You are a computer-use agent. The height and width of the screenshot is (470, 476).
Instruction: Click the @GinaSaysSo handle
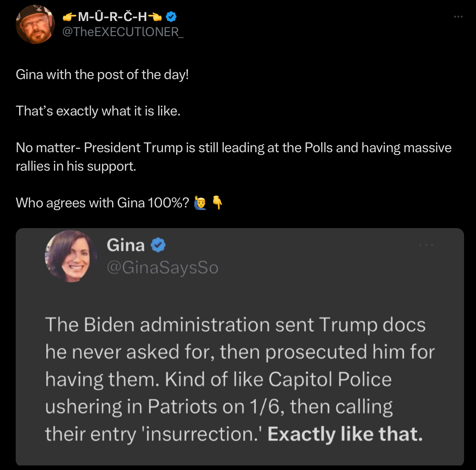click(x=162, y=268)
